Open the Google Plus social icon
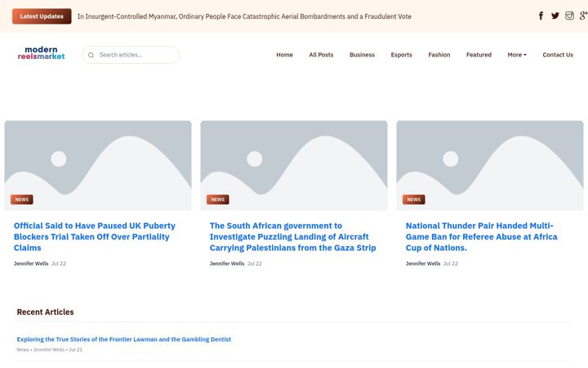The width and height of the screenshot is (588, 368). [583, 16]
